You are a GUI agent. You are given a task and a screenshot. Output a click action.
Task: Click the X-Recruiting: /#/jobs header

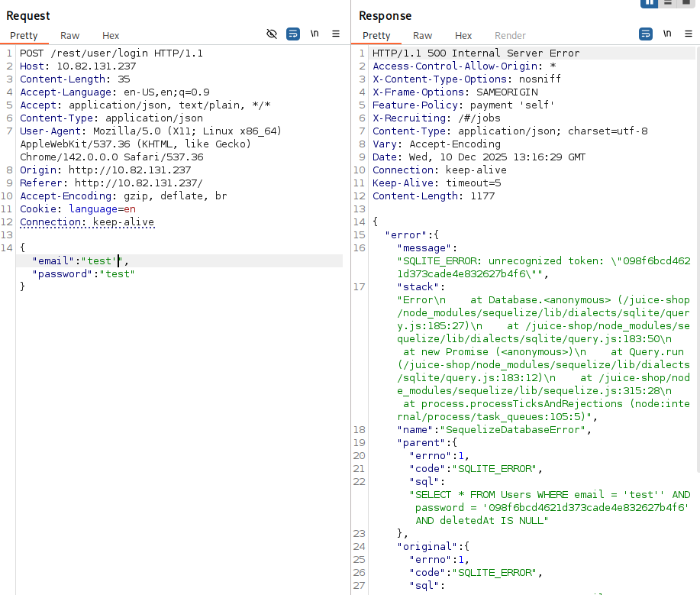point(437,118)
